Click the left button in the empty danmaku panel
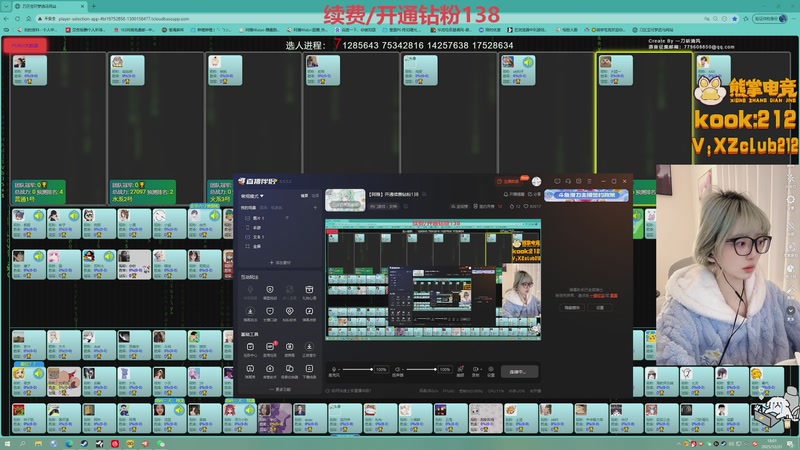Viewport: 800px width, 450px height. click(572, 308)
